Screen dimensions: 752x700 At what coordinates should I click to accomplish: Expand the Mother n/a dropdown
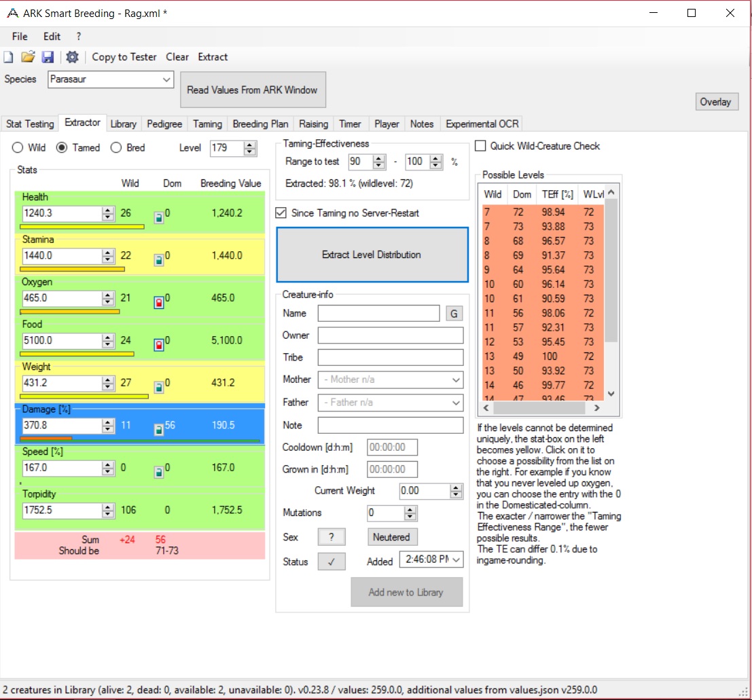[x=457, y=380]
